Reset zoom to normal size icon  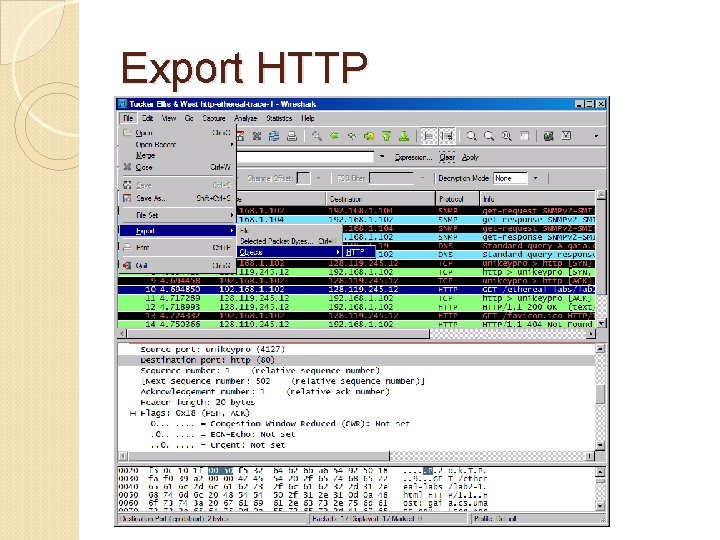coord(506,136)
